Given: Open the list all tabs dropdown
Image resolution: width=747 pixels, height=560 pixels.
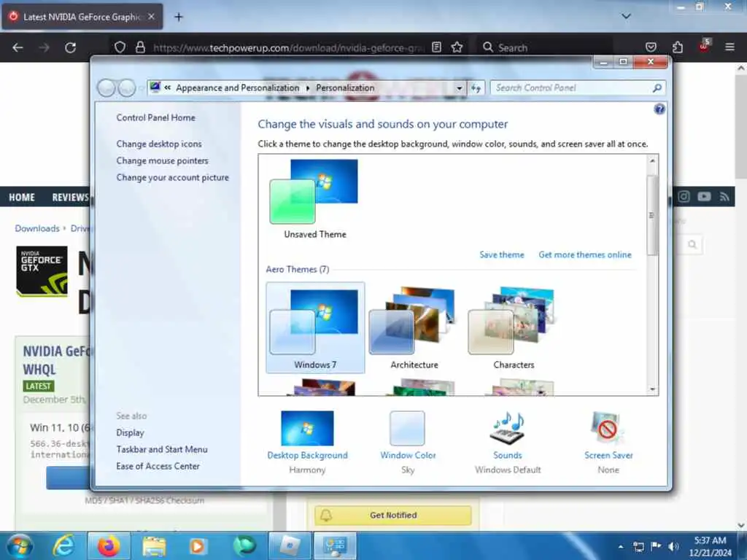Looking at the screenshot, I should coord(626,16).
